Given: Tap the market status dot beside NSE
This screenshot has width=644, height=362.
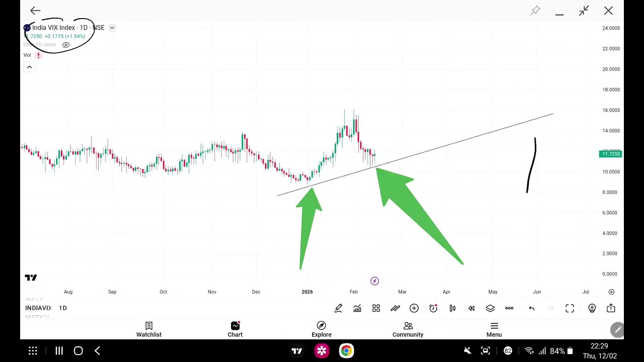Looking at the screenshot, I should click(112, 28).
